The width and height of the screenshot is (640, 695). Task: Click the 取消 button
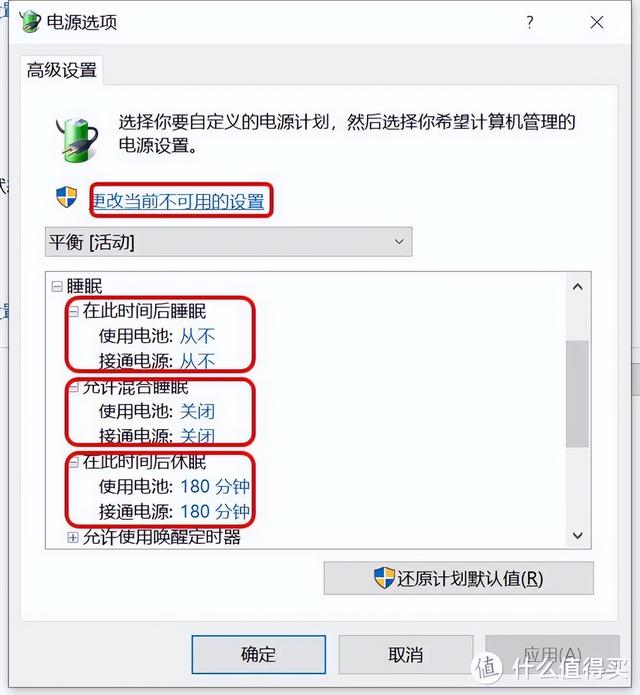406,655
